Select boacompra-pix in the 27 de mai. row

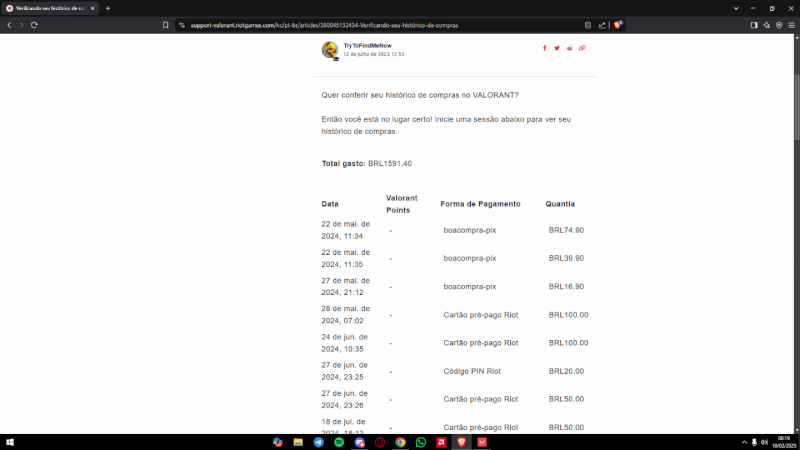coord(469,287)
